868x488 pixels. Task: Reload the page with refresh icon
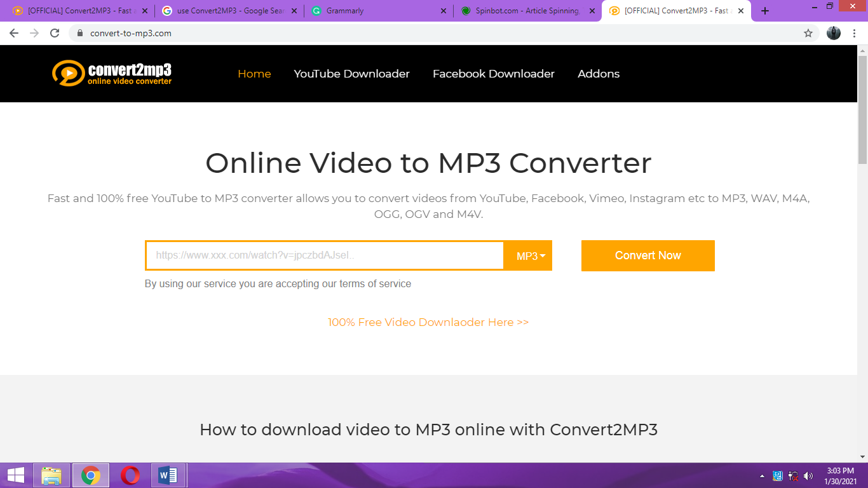[x=55, y=33]
